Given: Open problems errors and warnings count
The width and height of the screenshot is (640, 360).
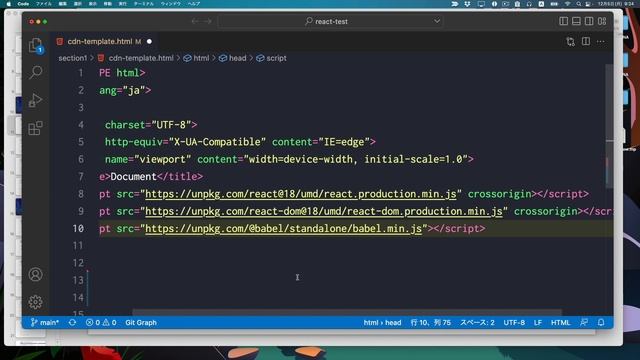Looking at the screenshot, I should [x=101, y=322].
